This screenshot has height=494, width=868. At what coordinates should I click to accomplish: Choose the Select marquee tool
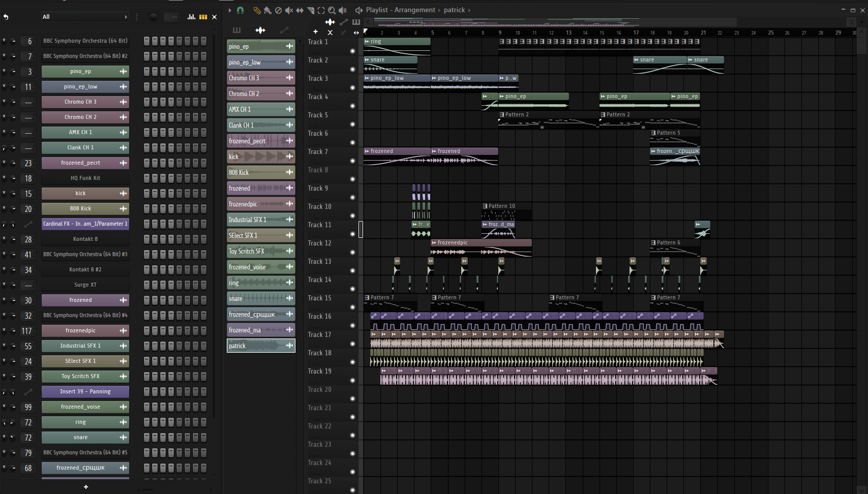tap(321, 10)
